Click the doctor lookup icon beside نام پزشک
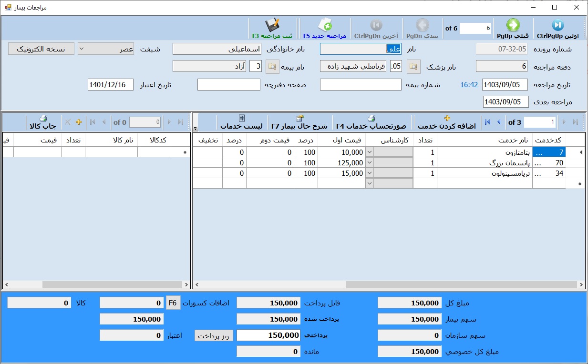 (413, 67)
